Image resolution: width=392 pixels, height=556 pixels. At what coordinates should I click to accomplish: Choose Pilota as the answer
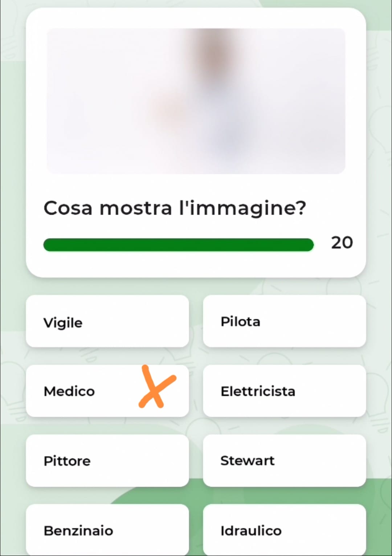[x=284, y=321]
